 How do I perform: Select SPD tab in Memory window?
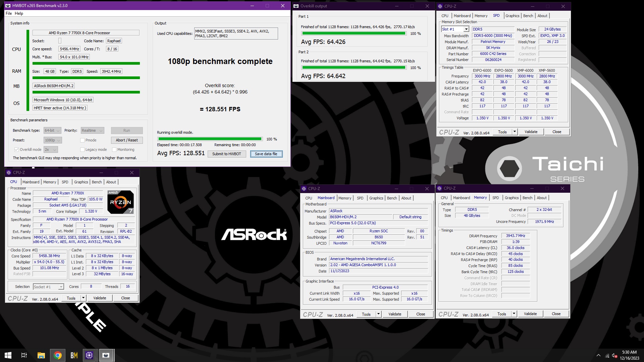click(x=495, y=198)
